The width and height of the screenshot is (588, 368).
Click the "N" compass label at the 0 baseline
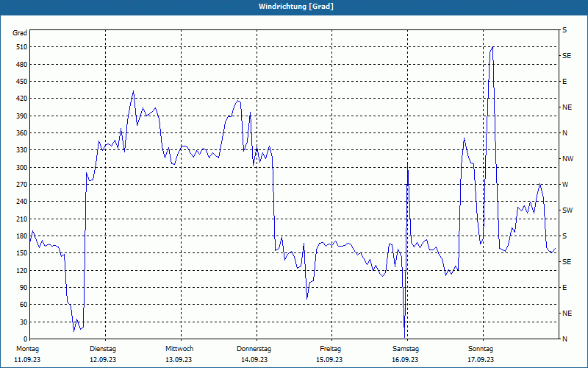pyautogui.click(x=565, y=339)
